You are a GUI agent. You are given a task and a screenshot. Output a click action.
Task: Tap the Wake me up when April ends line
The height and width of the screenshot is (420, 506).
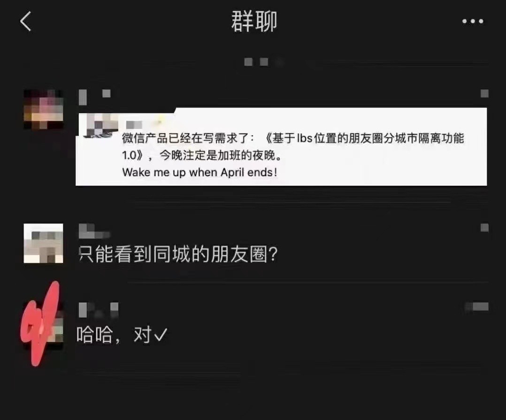tap(199, 172)
